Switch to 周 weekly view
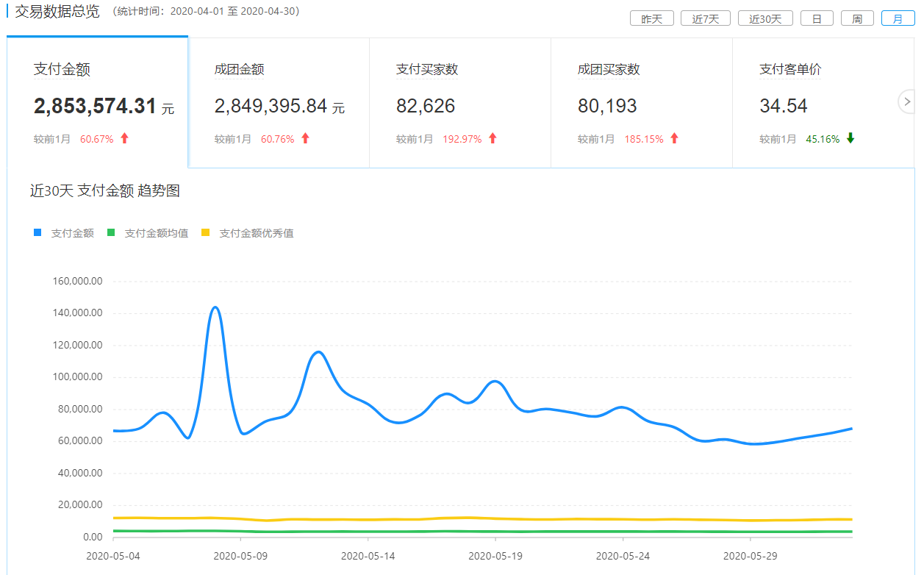Viewport: 924px width, 575px height. [857, 19]
